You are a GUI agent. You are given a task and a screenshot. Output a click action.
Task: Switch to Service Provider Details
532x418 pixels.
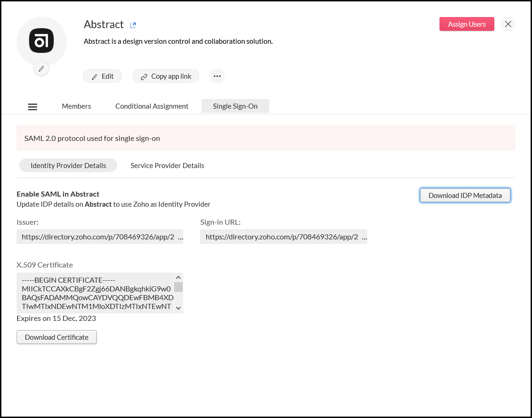(167, 165)
